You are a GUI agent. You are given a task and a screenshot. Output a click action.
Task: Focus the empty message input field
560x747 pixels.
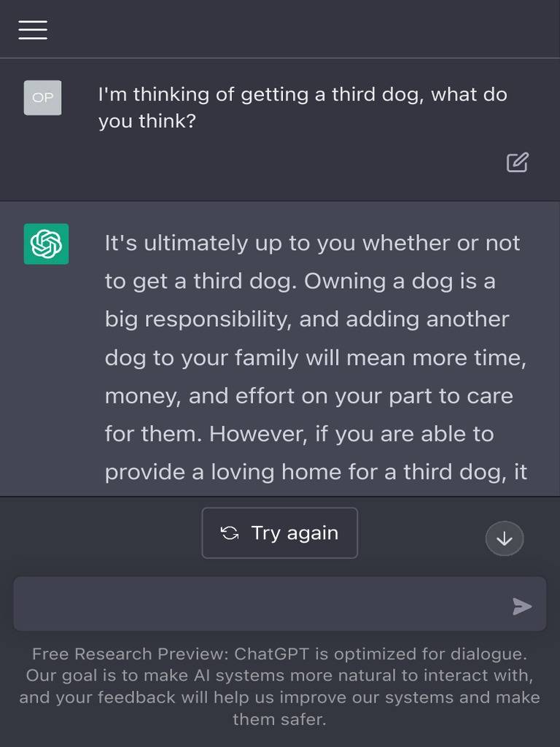262,604
